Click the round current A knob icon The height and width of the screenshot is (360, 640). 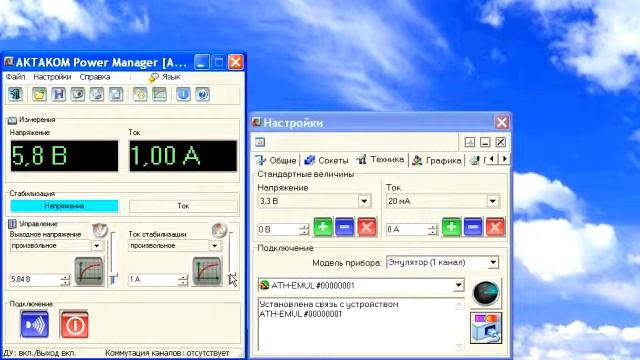pos(219,230)
